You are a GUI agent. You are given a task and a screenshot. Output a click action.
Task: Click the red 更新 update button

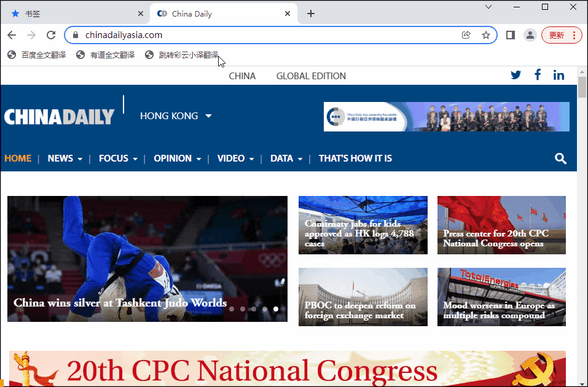click(x=562, y=35)
